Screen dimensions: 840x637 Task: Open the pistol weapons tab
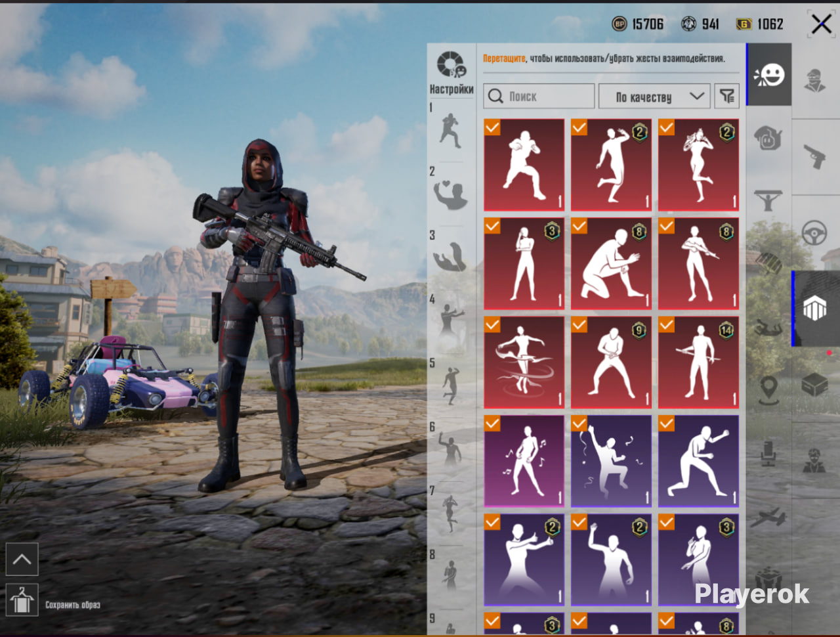click(x=815, y=157)
